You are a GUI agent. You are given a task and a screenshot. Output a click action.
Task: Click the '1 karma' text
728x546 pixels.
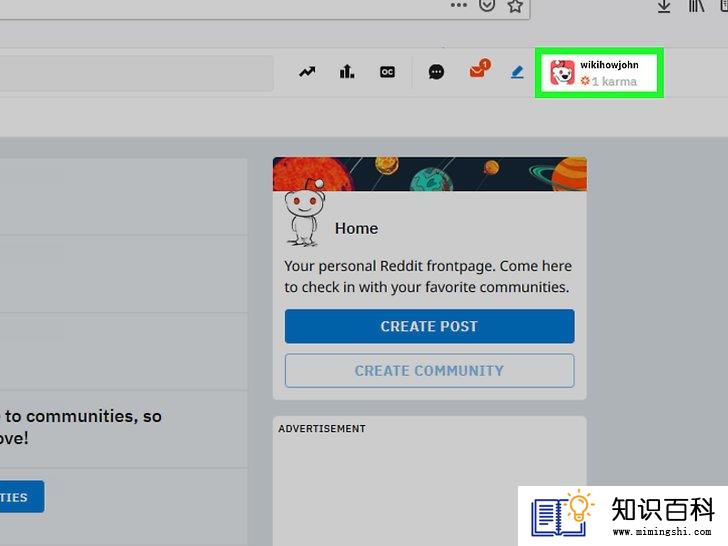(x=614, y=81)
